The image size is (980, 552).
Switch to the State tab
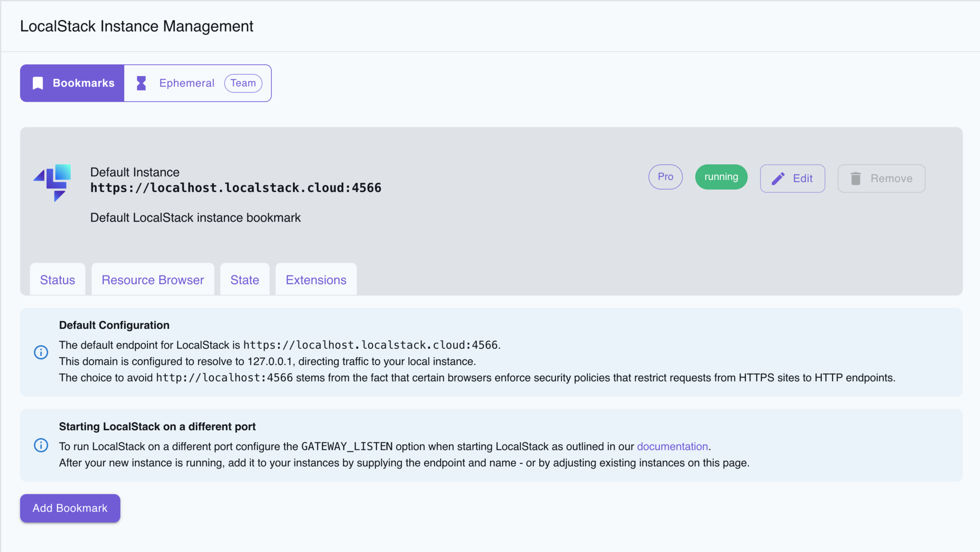click(244, 280)
